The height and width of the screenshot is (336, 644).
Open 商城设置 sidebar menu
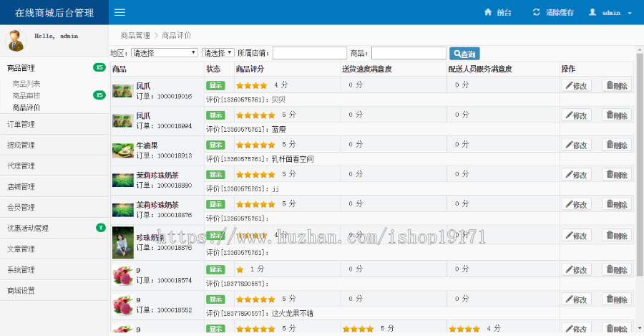pos(54,291)
